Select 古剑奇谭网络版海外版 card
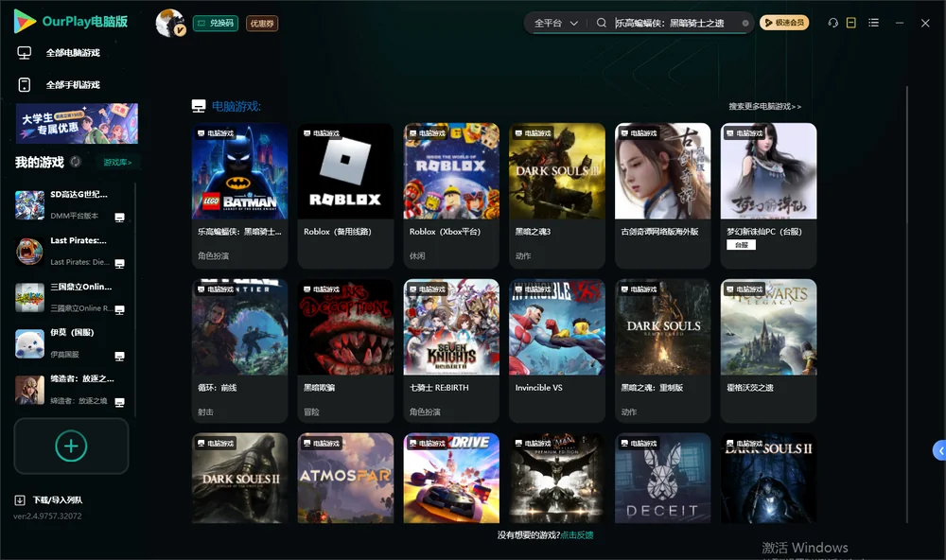946x560 pixels. pyautogui.click(x=662, y=196)
